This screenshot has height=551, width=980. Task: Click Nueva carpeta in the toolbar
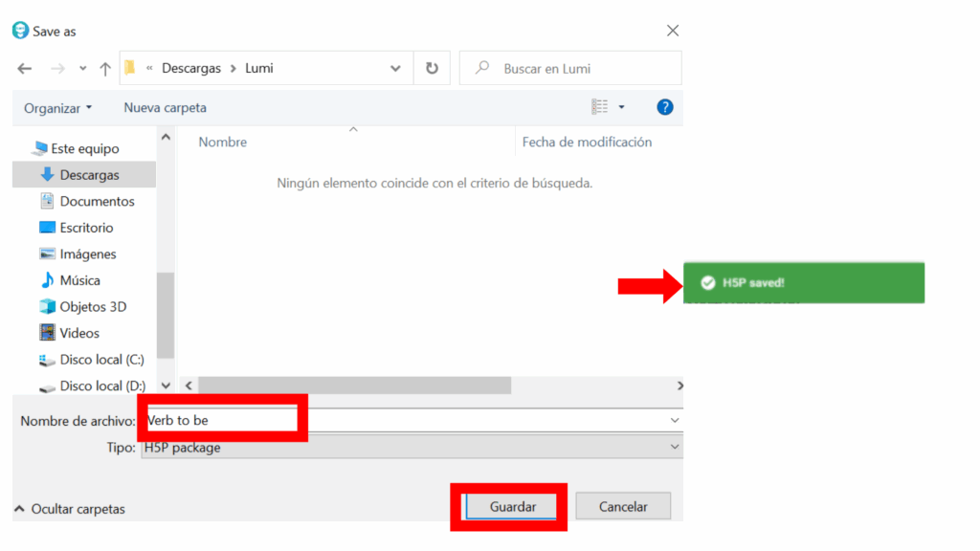(x=165, y=108)
